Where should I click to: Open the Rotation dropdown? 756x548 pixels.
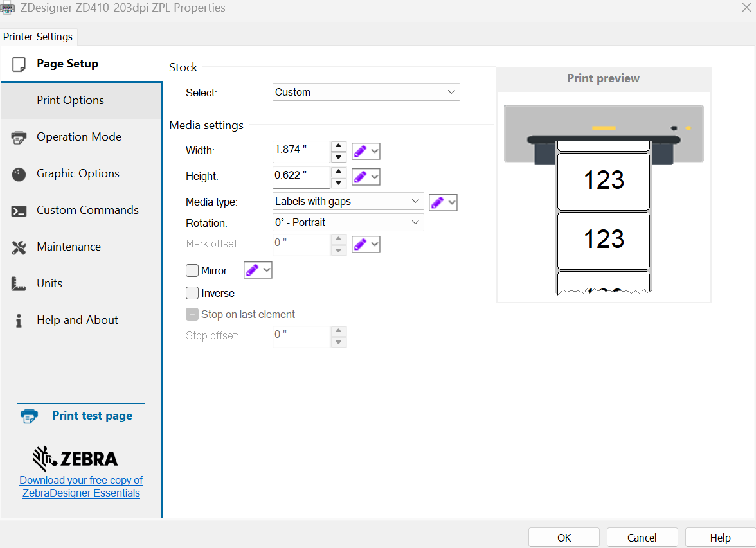point(348,223)
